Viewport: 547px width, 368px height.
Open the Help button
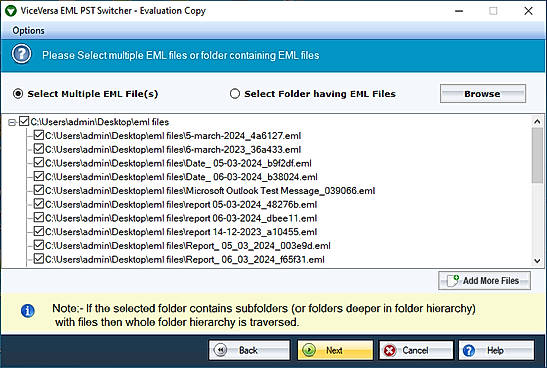click(496, 350)
